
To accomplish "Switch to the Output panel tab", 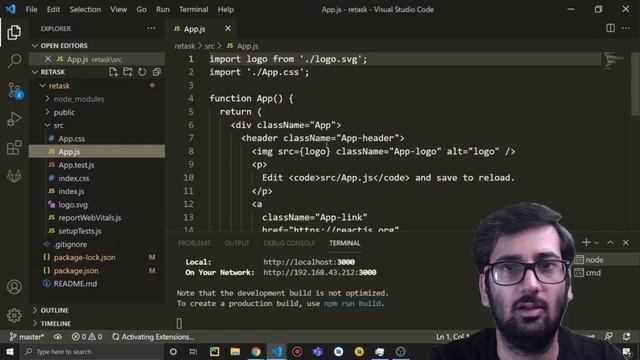I will [237, 243].
